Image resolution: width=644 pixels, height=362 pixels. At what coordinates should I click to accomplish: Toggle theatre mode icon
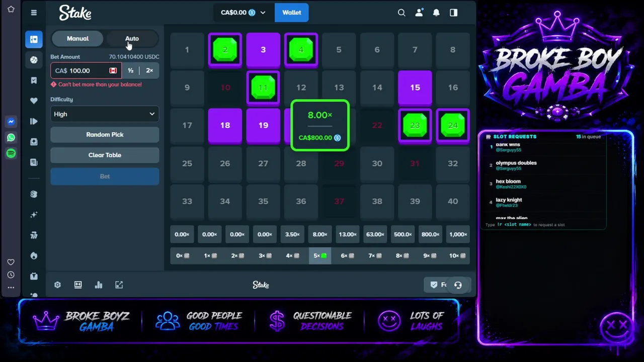coord(78,285)
